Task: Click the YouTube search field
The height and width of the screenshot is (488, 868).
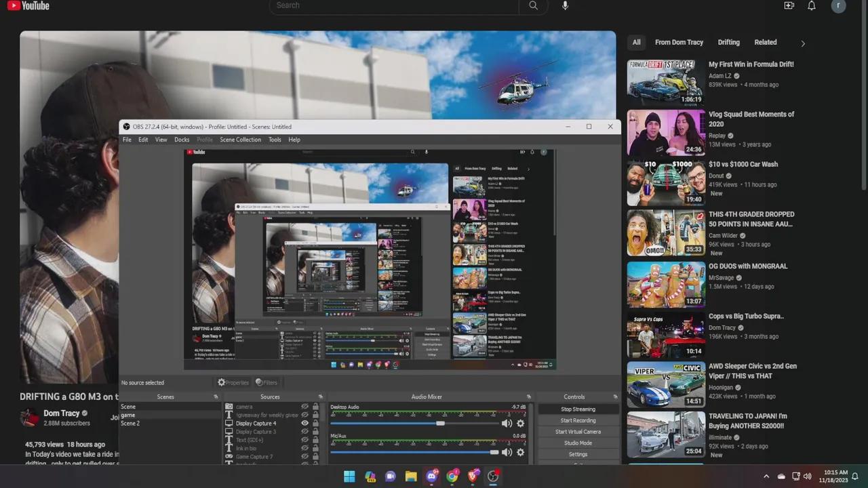Action: [x=394, y=5]
